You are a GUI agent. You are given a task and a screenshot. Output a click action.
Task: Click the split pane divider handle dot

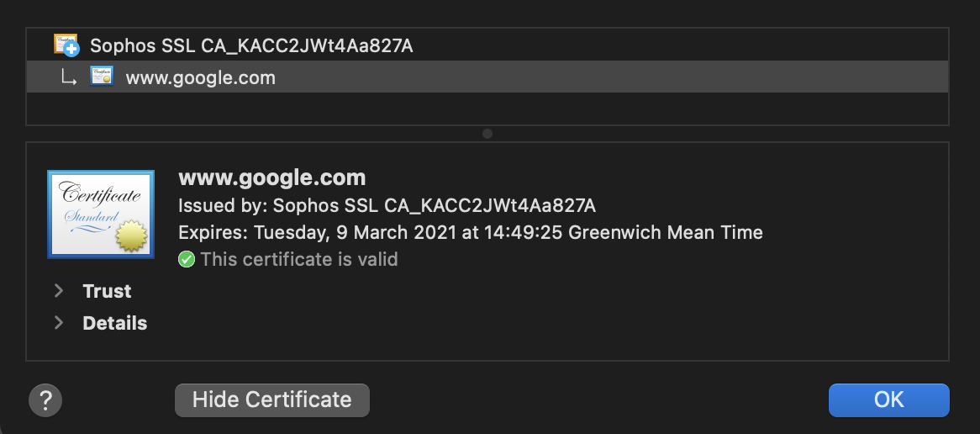click(487, 134)
